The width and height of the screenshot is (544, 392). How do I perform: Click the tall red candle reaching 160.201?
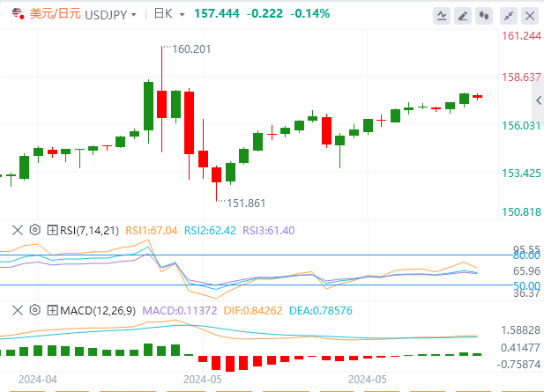point(161,104)
